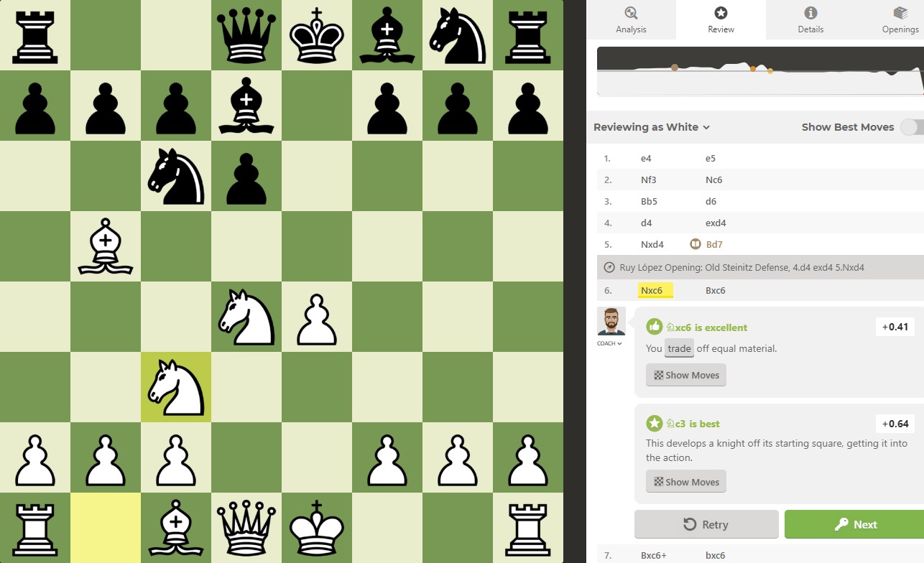The height and width of the screenshot is (563, 924).
Task: Click the highlighted trade keyword
Action: (x=679, y=348)
